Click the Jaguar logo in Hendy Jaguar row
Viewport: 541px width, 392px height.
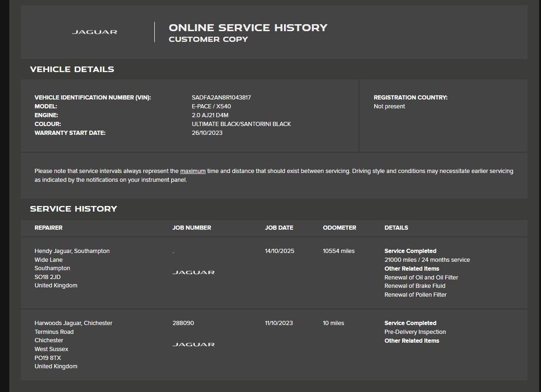point(193,272)
